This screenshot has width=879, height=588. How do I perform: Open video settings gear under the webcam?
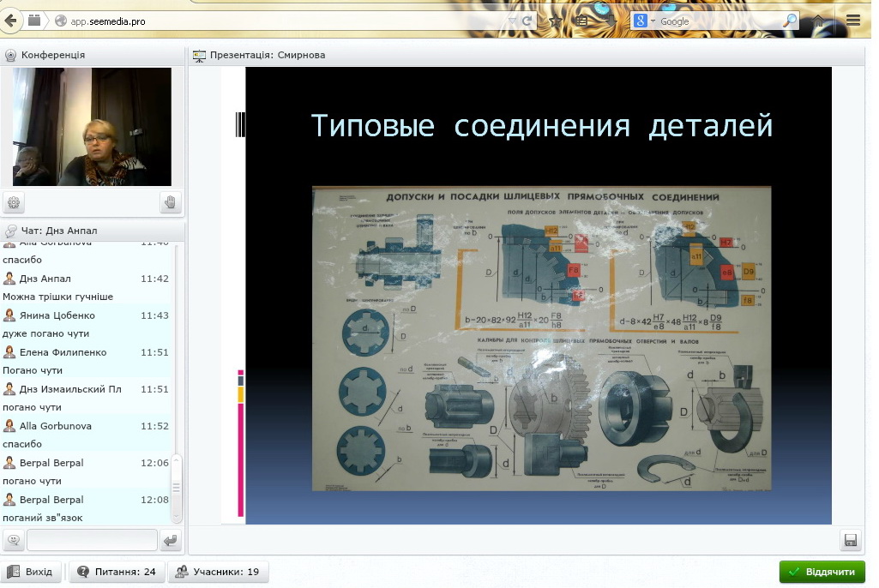14,203
